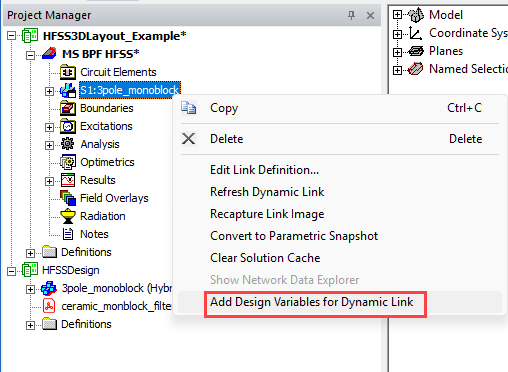Collapse the HFSS3DLayout_Example project node
Screen dimensions: 508x372
(x=12, y=36)
